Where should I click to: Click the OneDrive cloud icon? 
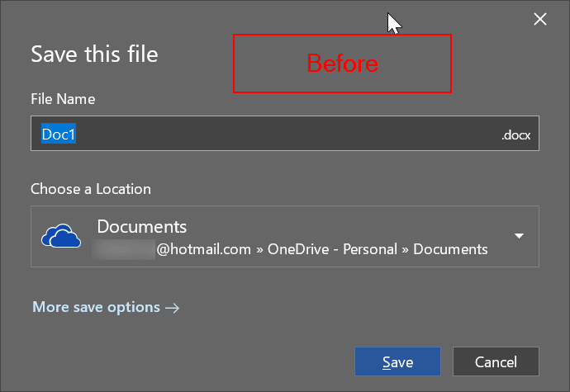pyautogui.click(x=60, y=236)
